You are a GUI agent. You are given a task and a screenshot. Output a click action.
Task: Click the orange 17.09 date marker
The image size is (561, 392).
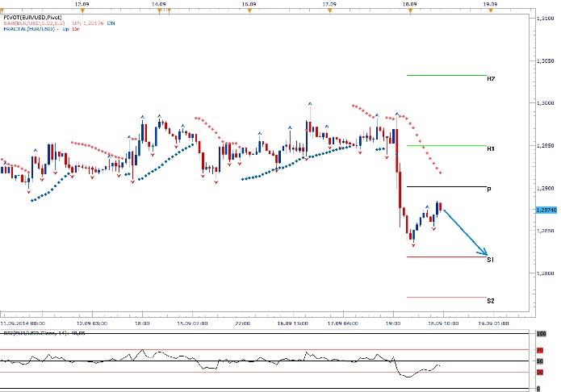pyautogui.click(x=328, y=10)
